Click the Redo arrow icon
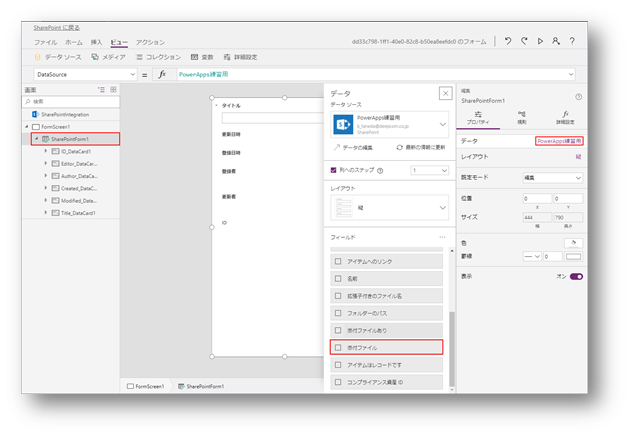Viewport: 630px width, 436px height. point(525,42)
